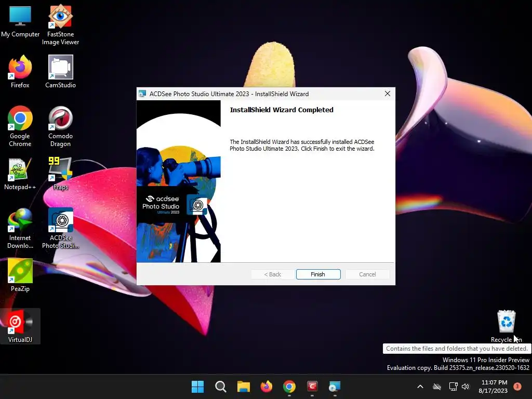Open taskbar Search
Screen dimensions: 532x399
tap(220, 387)
